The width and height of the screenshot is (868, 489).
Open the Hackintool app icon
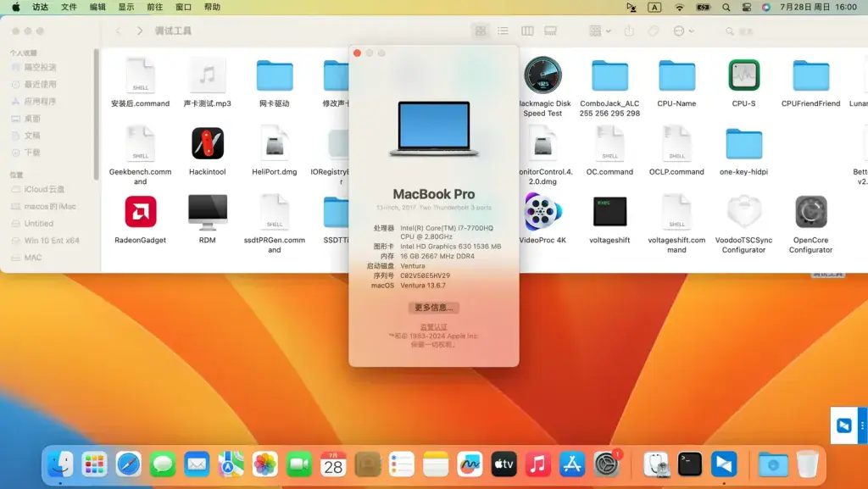[208, 143]
